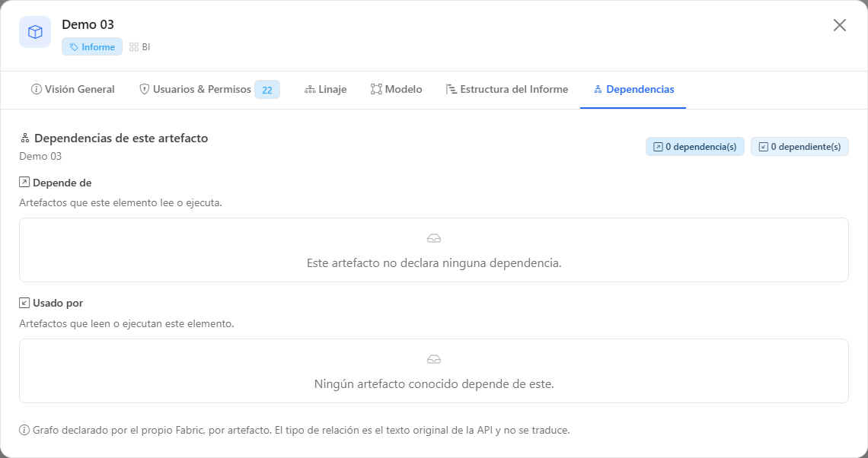Click the info icon beside Grafo declarado note

tap(24, 430)
